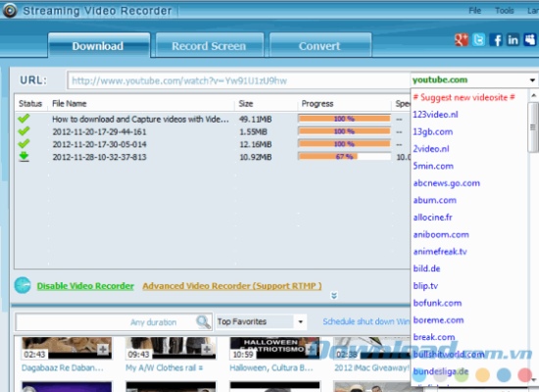This screenshot has width=539, height=392.
Task: Click green checkmark of 2012-11-20-17-29-44-161
Action: click(24, 131)
